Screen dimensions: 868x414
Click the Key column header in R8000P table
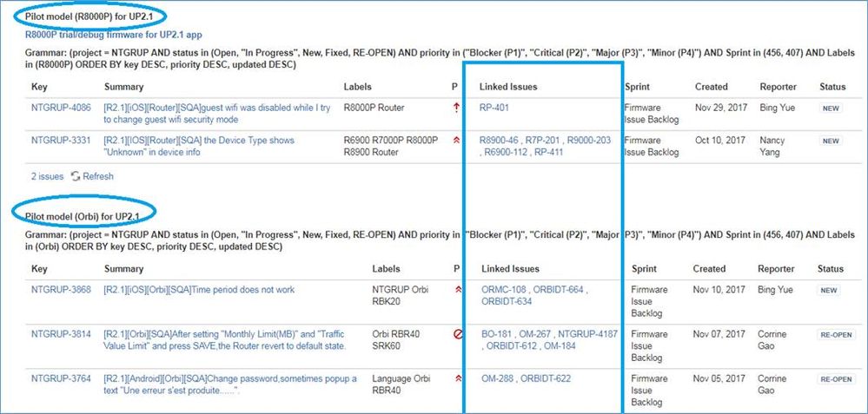coord(39,87)
